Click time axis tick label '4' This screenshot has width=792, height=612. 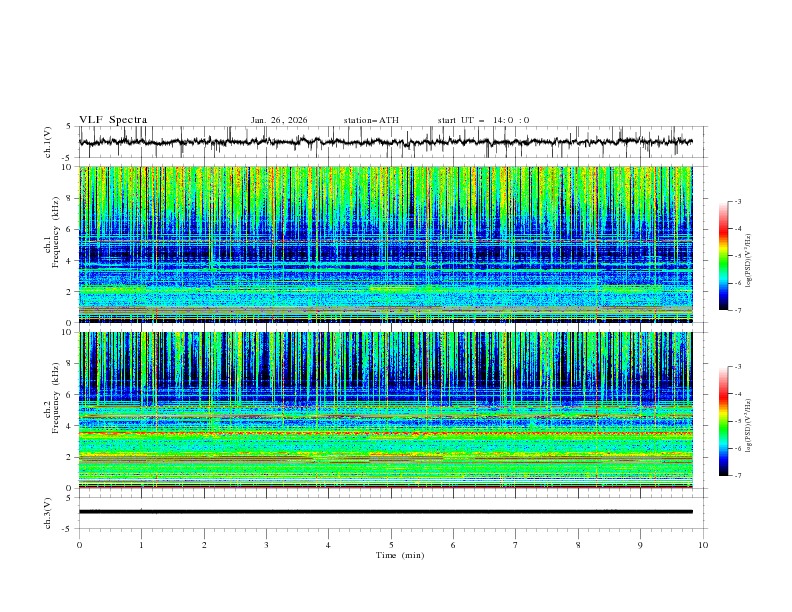328,545
